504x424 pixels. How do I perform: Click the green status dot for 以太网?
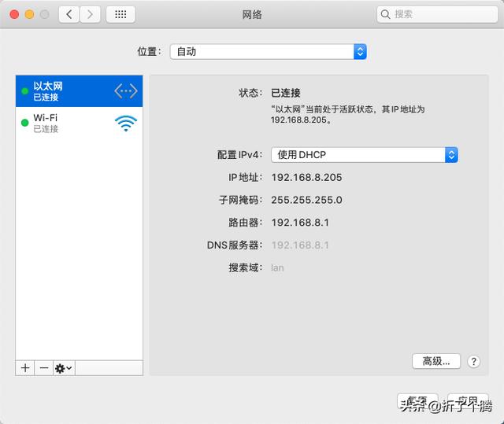pos(24,91)
